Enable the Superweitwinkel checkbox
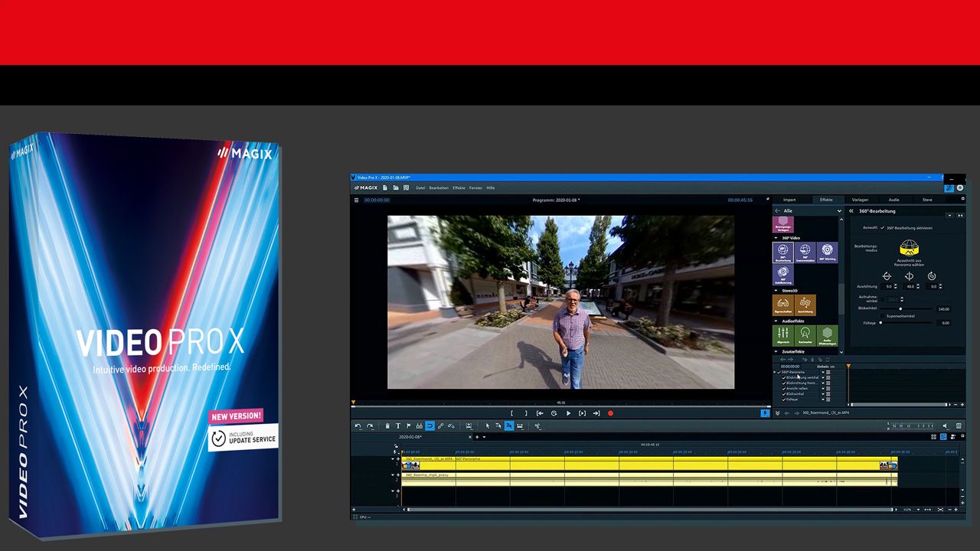 882,316
